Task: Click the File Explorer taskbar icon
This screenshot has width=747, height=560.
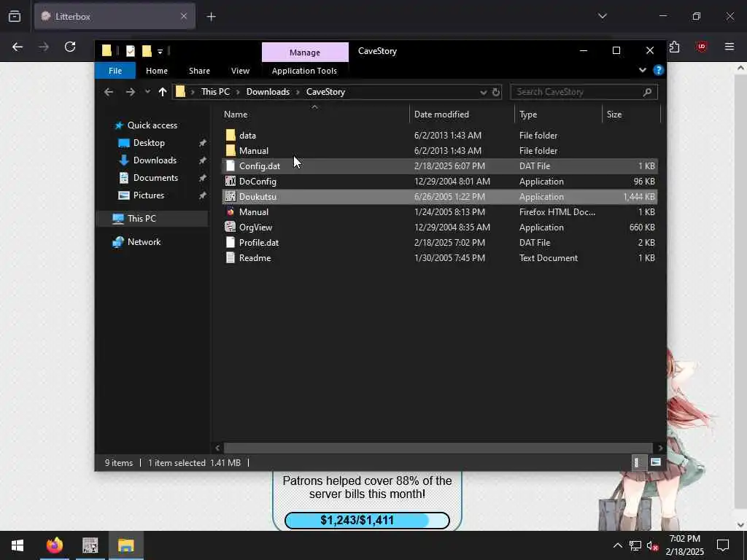Action: (125, 545)
